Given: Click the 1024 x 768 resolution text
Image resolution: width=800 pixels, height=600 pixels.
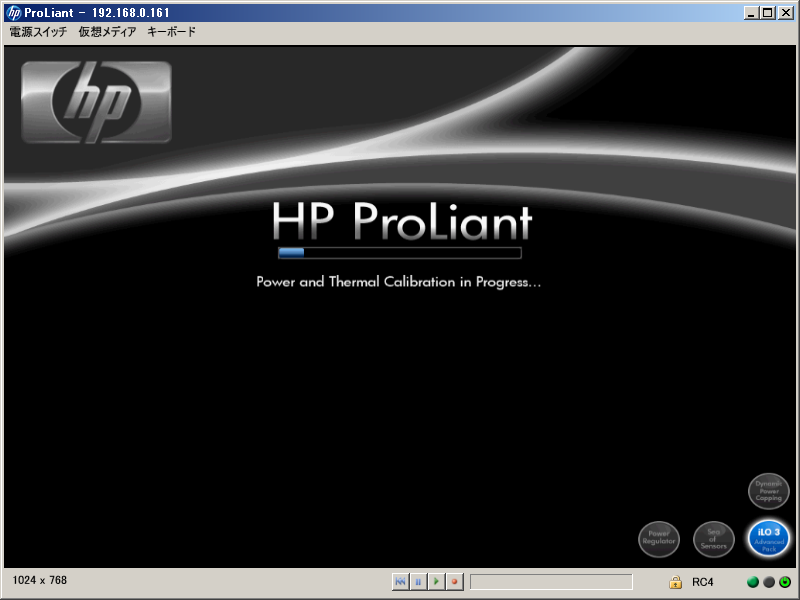Looking at the screenshot, I should [40, 580].
